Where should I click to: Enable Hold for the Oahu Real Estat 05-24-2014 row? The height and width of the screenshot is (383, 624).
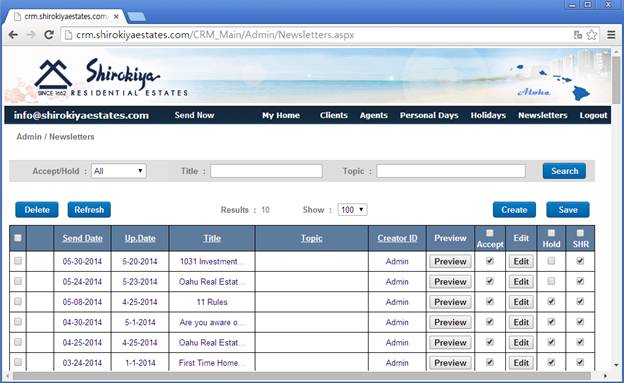551,281
